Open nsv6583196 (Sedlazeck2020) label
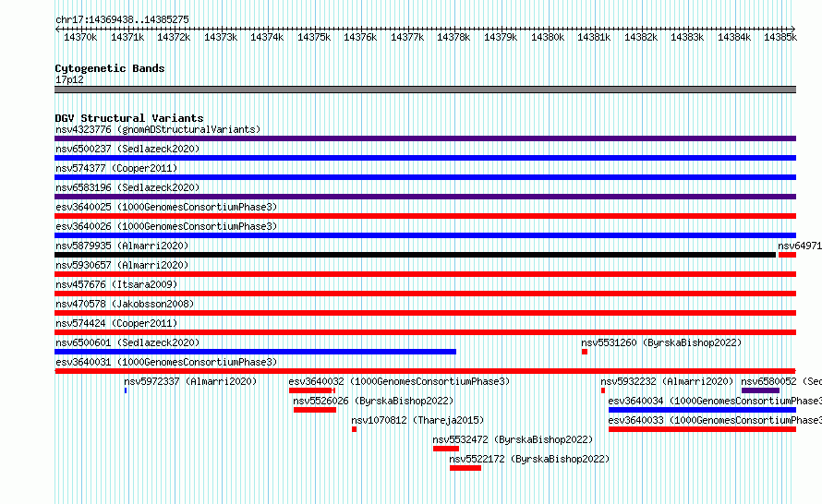822x504 pixels. 127,187
